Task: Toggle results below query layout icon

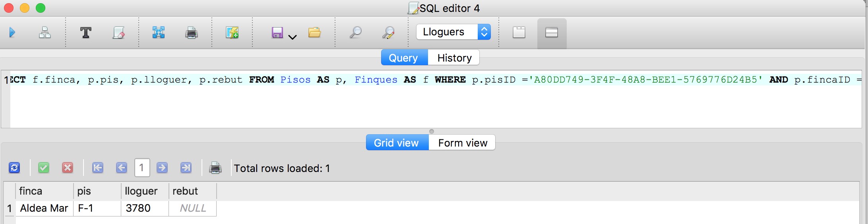Action: (x=552, y=33)
